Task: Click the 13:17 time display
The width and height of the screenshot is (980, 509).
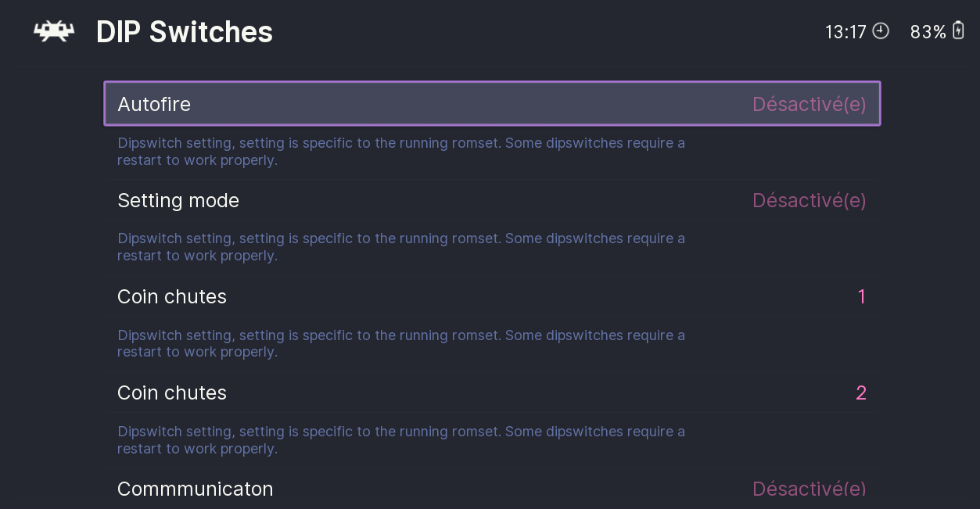Action: pyautogui.click(x=845, y=32)
